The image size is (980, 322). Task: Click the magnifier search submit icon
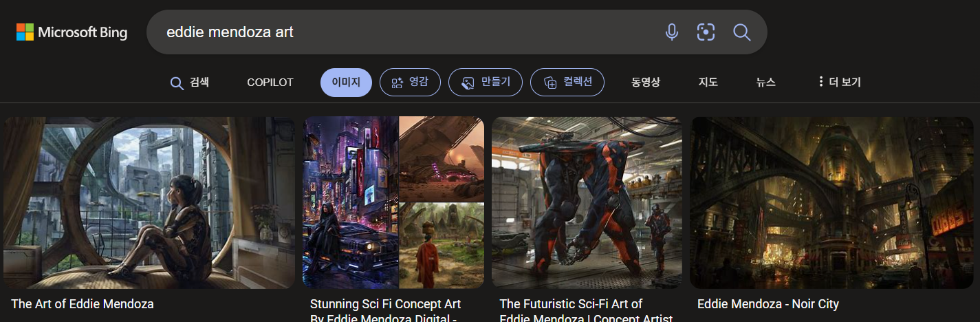tap(741, 32)
